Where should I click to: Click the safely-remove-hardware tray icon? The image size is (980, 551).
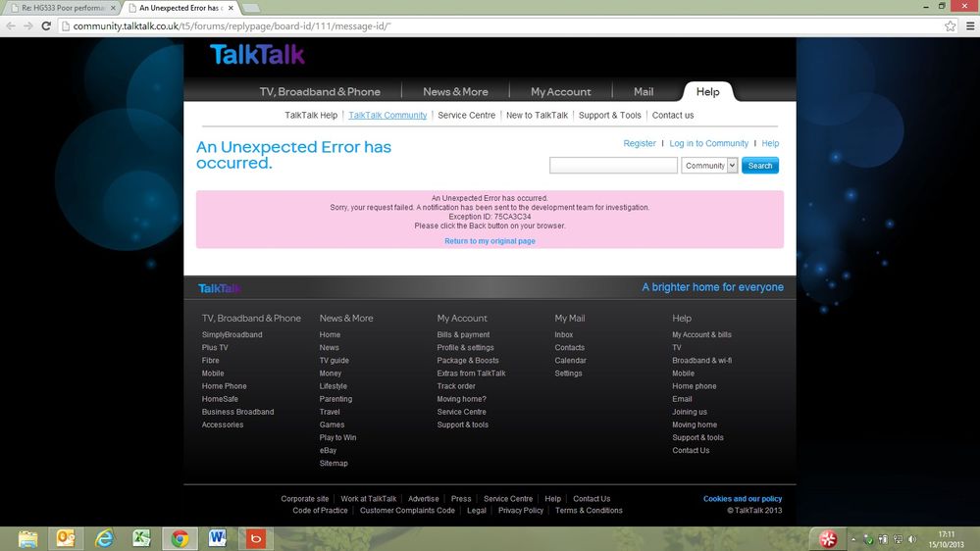(868, 539)
